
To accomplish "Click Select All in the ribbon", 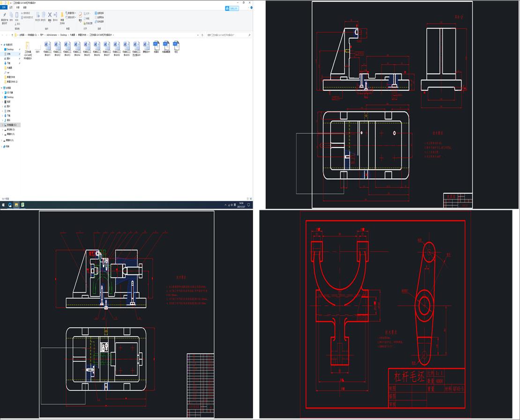I will pos(99,13).
